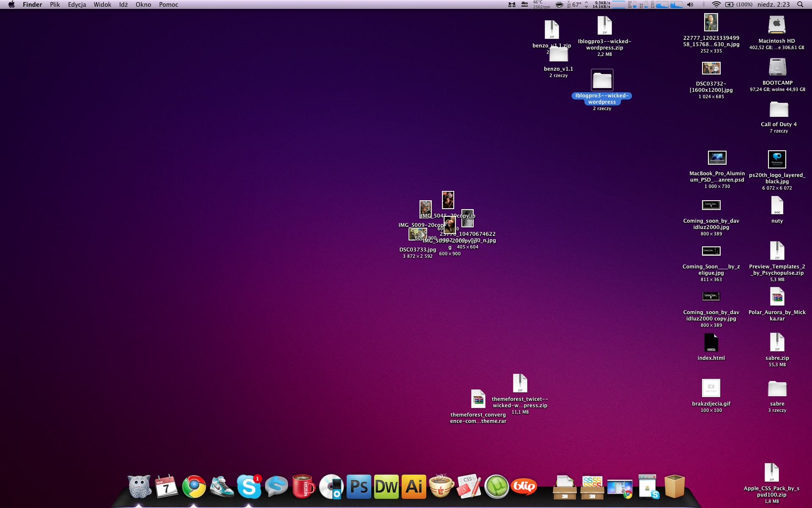Viewport: 812px width, 508px height.
Task: Select Coming_Soon___by_zeligue.jpg file
Action: [711, 251]
